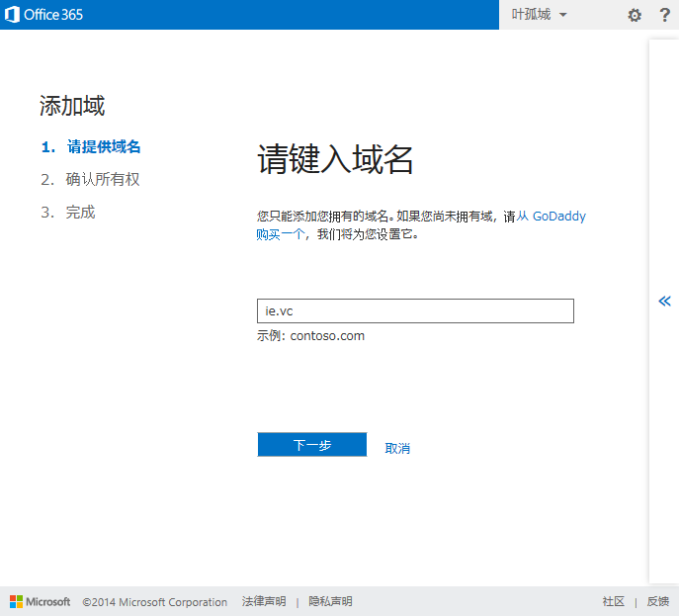This screenshot has height=616, width=679.
Task: Visit the 社区 community link
Action: 613,601
